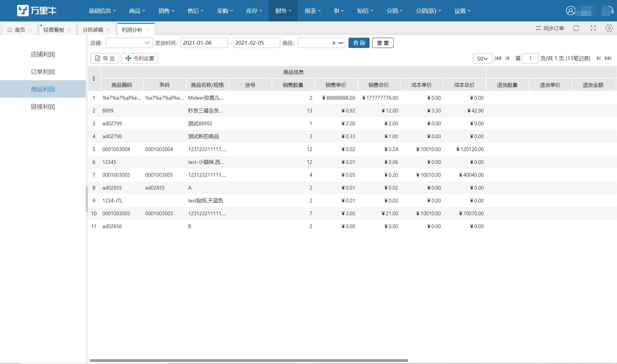Close the 首页 tab
Screen dimensions: 617x364
[x=30, y=30]
